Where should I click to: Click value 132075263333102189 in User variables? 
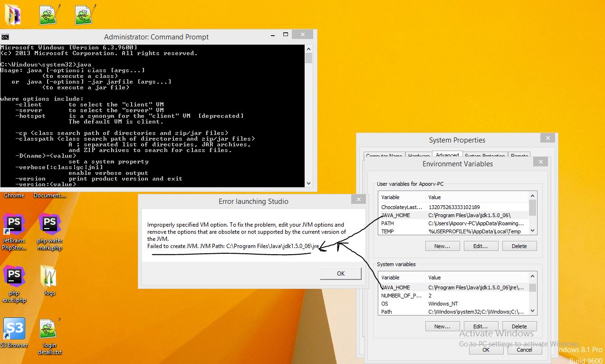[454, 207]
